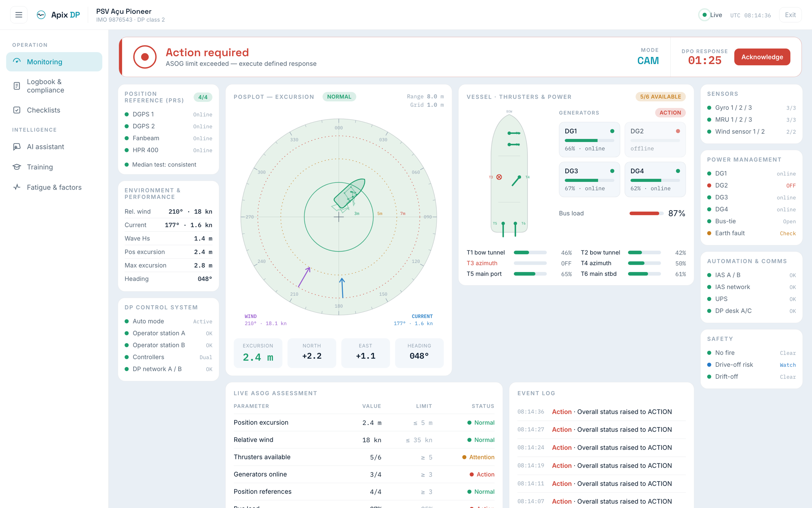Click the blue current arrow on posplot
This screenshot has width=812, height=508.
pyautogui.click(x=342, y=288)
